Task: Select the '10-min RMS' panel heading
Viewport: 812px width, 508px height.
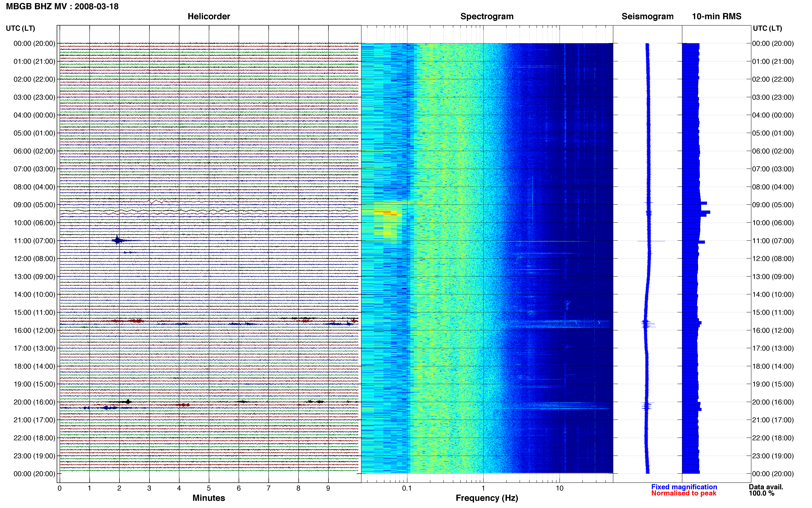Action: (717, 16)
